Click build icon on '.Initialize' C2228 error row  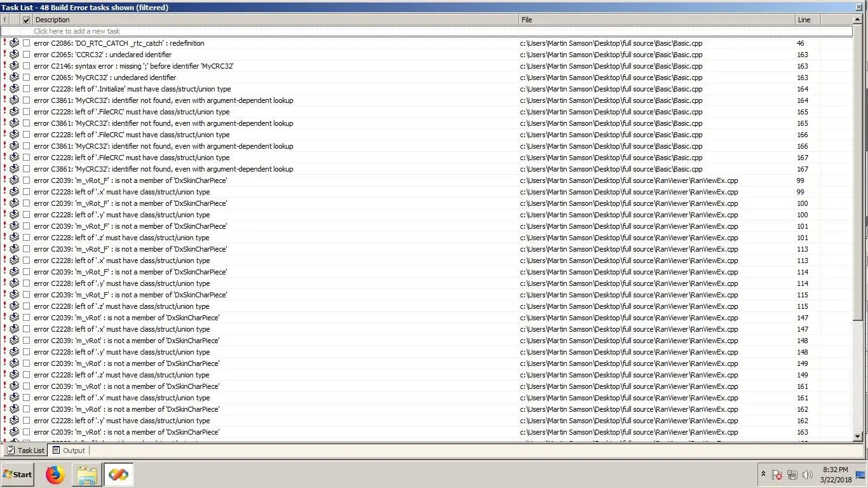pos(14,89)
